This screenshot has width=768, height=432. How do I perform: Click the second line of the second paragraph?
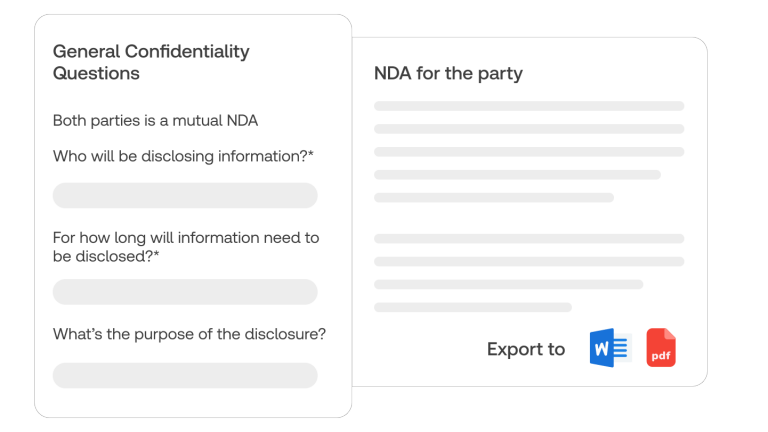[529, 262]
